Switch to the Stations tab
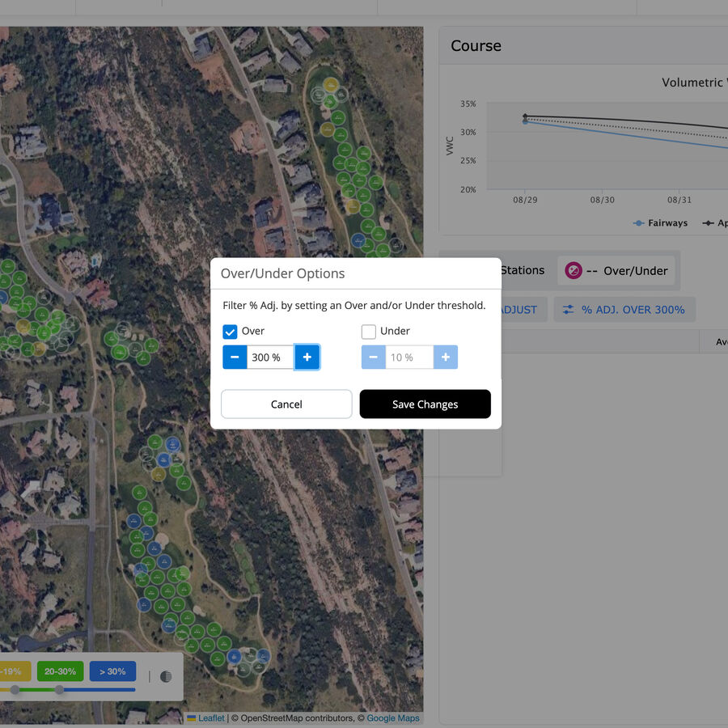The image size is (728, 728). click(522, 271)
